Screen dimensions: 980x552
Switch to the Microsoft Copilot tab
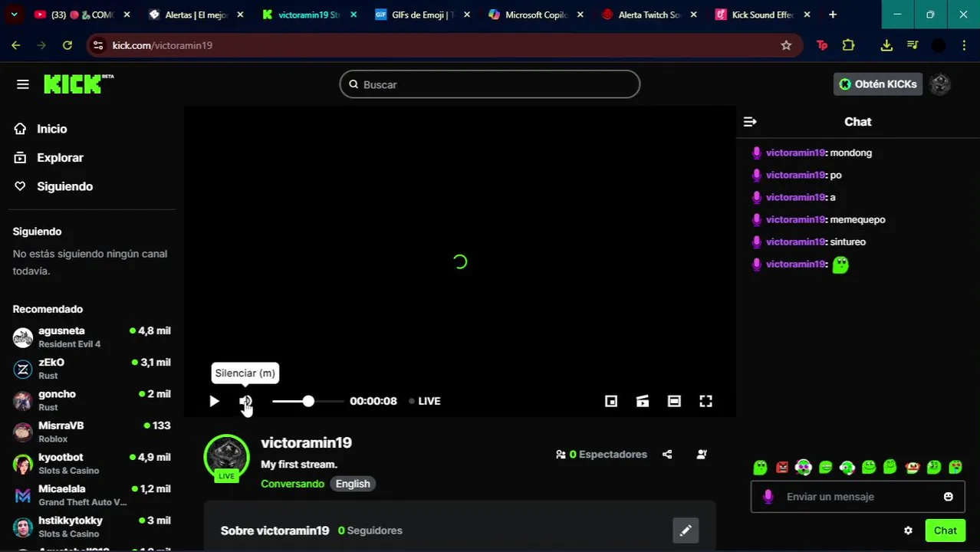pyautogui.click(x=534, y=15)
